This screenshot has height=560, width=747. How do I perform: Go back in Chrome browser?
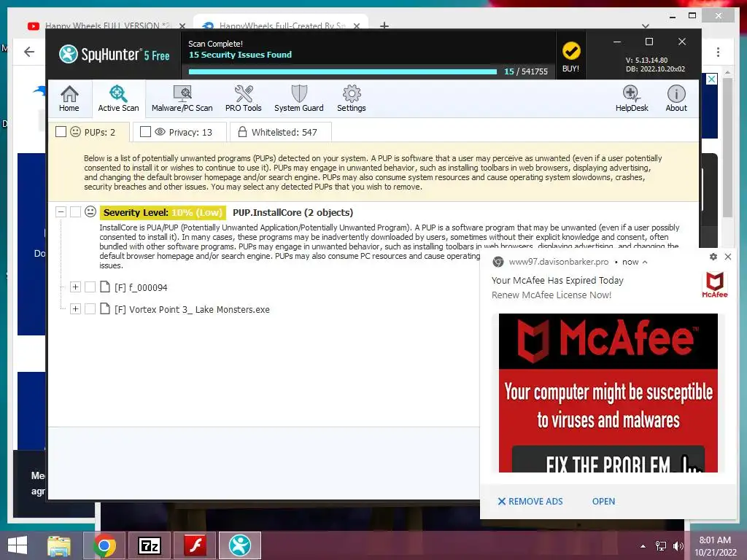(x=29, y=52)
